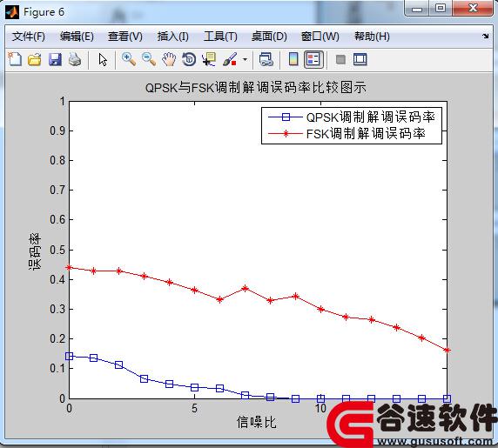Click the y-axis tick label 0.5

pyautogui.click(x=57, y=250)
